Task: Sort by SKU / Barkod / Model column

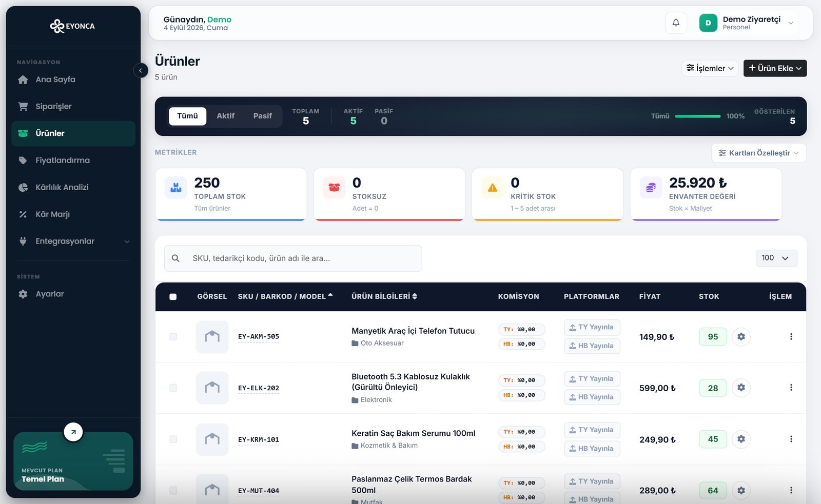Action: 285,296
